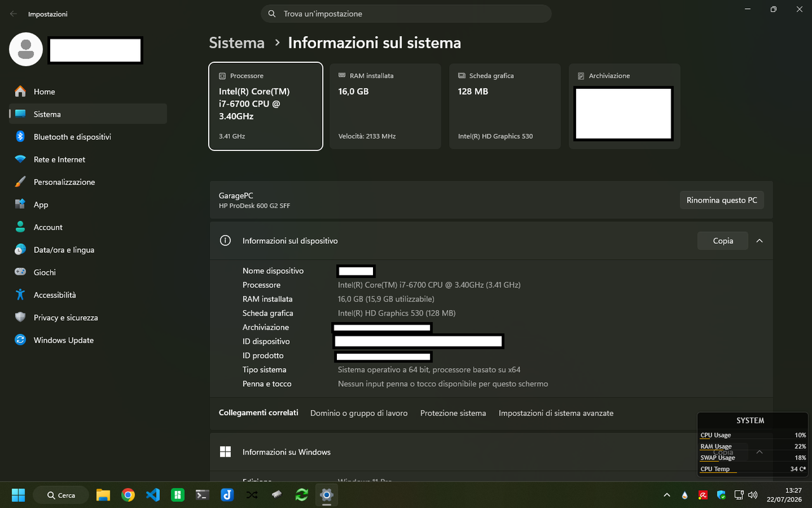Screen dimensions: 812x508
Task: Open File Explorer from the taskbar
Action: tap(103, 495)
